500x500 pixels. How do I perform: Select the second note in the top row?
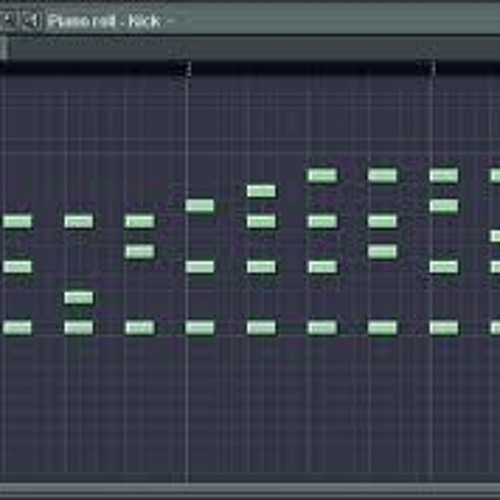(x=382, y=175)
